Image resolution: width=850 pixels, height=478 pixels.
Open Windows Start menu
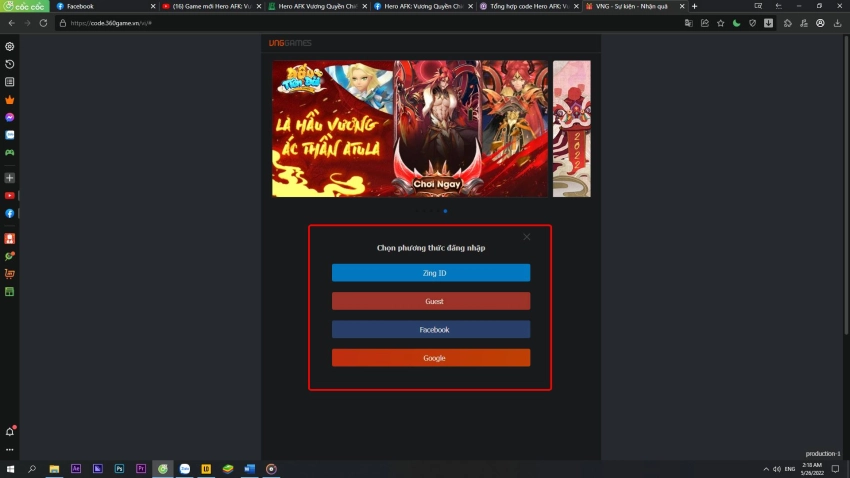click(10, 469)
